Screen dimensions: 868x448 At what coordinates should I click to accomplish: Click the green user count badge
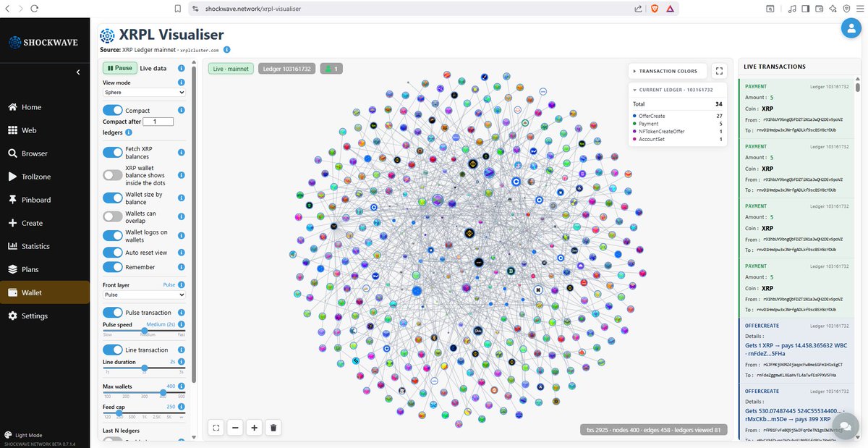click(332, 69)
